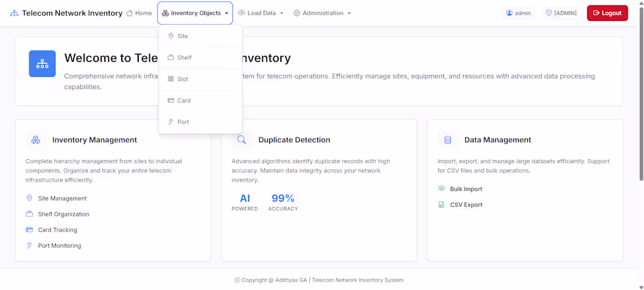Image resolution: width=644 pixels, height=290 pixels.
Task: Click the network logo icon in navbar
Action: 14,13
